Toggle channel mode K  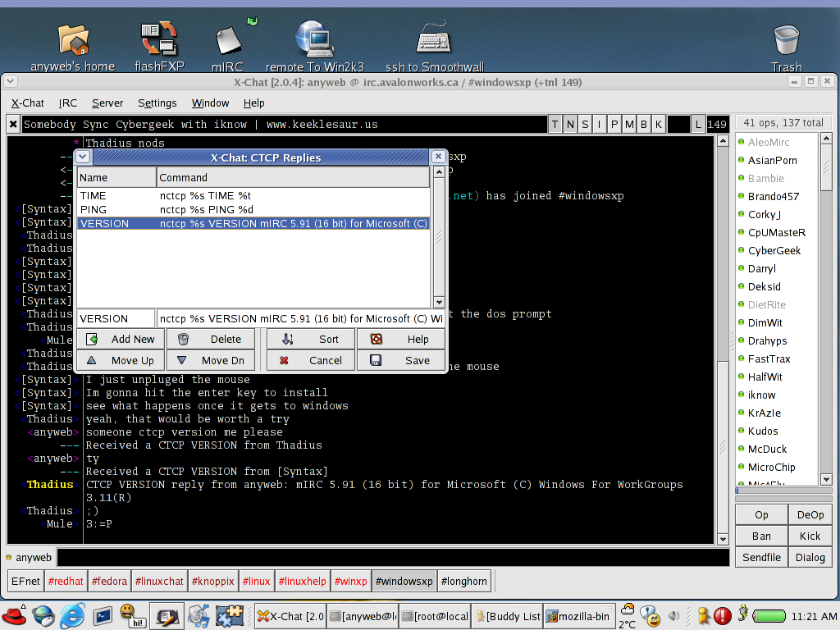[658, 125]
